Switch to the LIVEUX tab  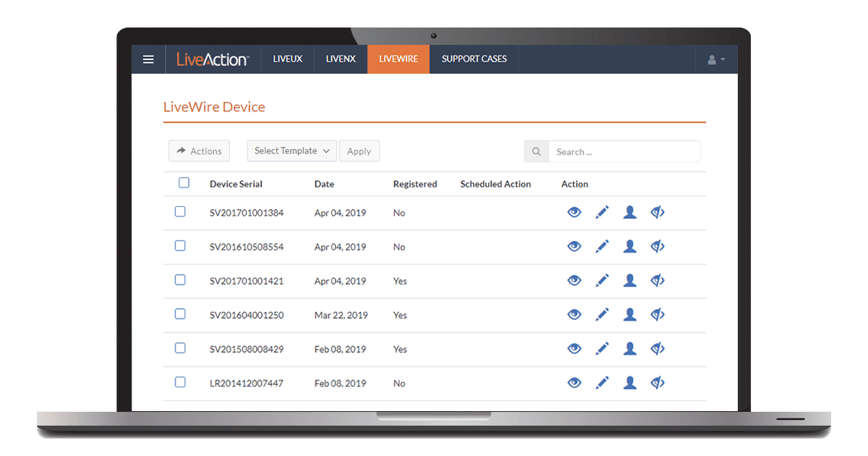(x=287, y=59)
